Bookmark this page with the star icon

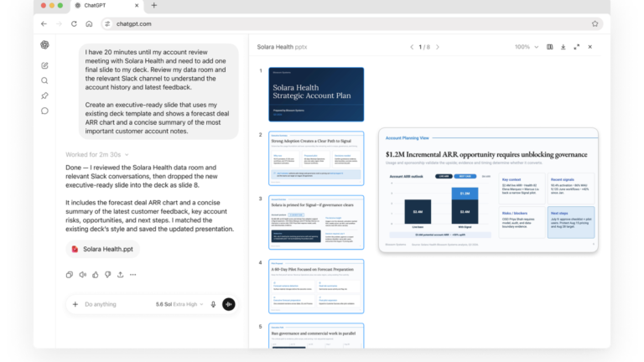tap(595, 23)
